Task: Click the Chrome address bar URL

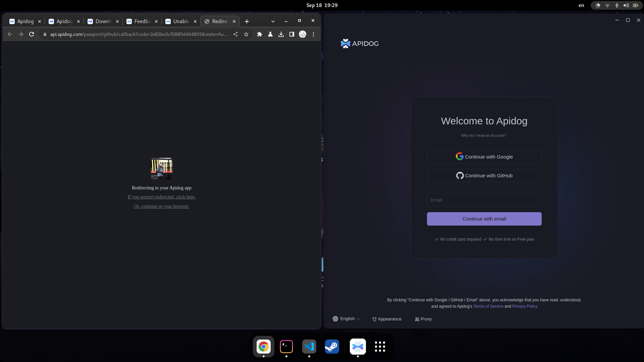Action: click(x=139, y=34)
